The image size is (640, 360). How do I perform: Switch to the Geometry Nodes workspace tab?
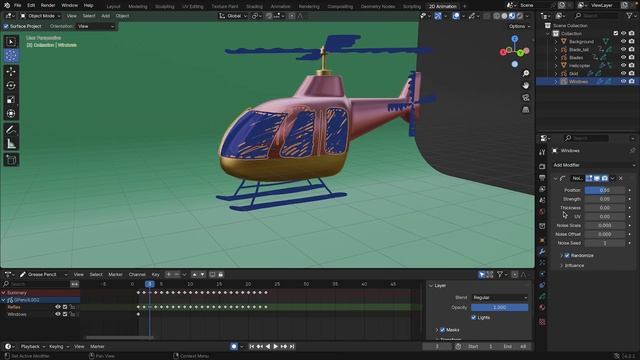click(x=378, y=7)
